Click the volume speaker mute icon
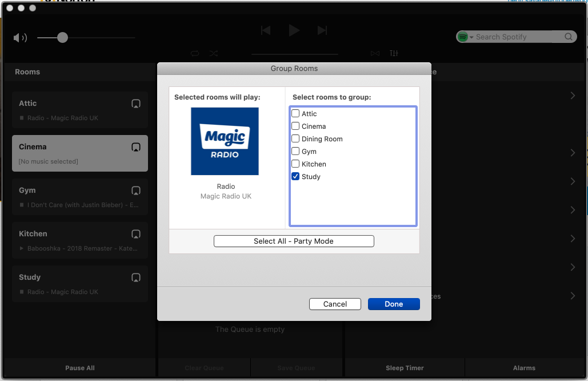The image size is (588, 381). 20,38
